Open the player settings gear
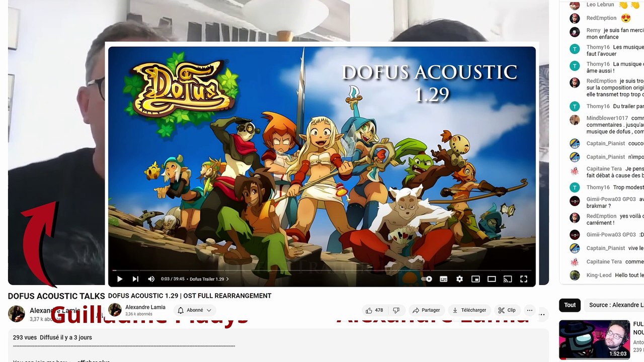This screenshot has width=644, height=362. (x=459, y=279)
